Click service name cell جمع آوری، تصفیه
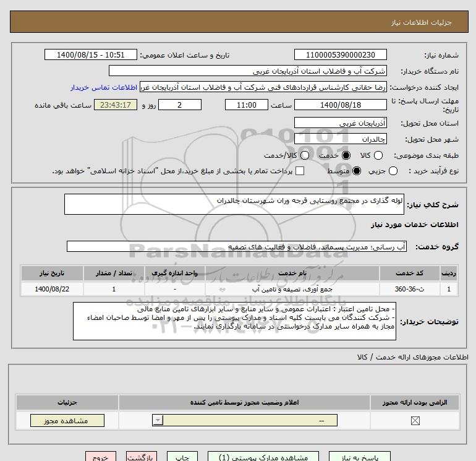 click(292, 289)
